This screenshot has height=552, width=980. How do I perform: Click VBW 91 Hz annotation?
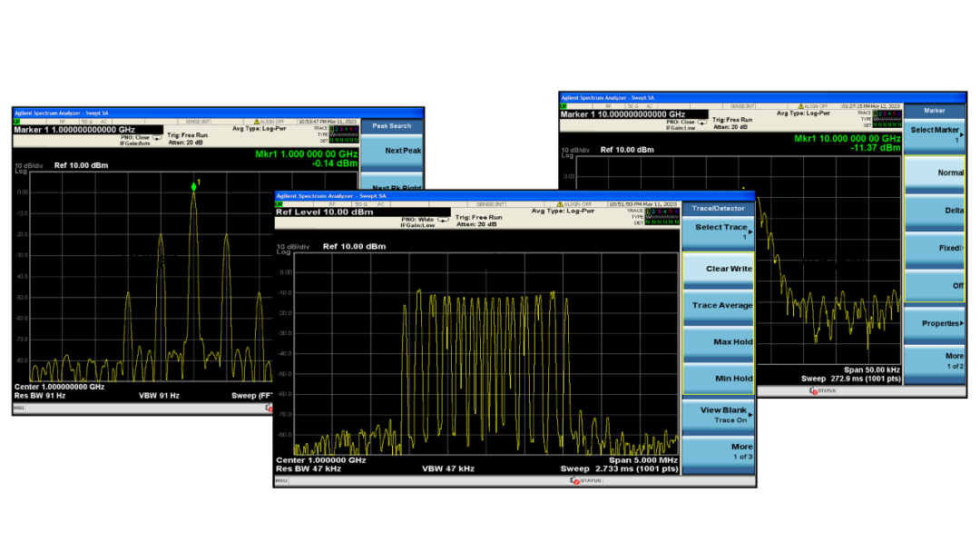pyautogui.click(x=159, y=396)
